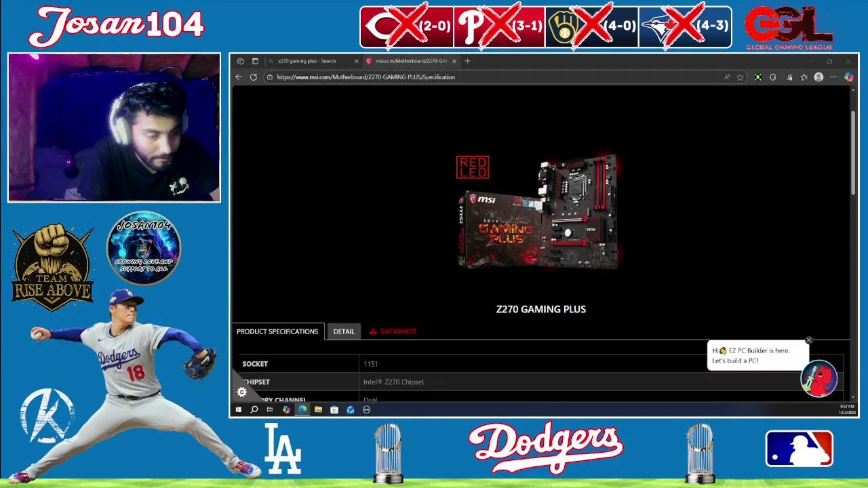Screen dimensions: 868x488
Task: View site information via the address bar lock icon
Action: (x=270, y=77)
